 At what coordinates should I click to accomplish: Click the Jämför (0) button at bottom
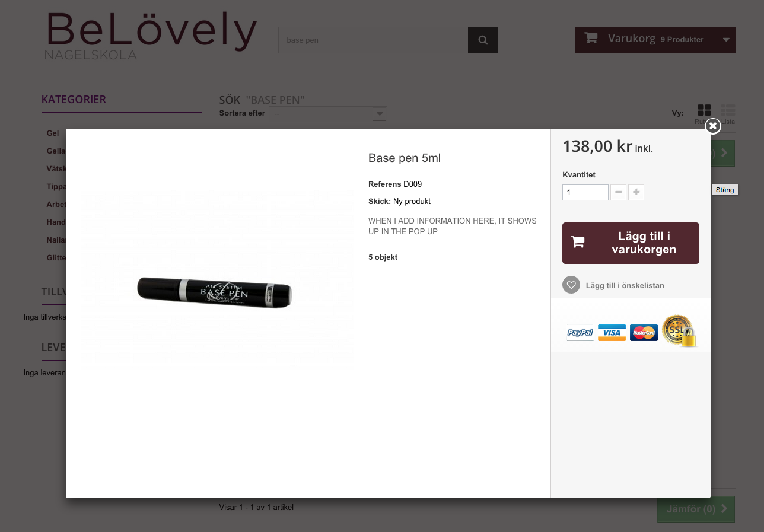(x=696, y=509)
